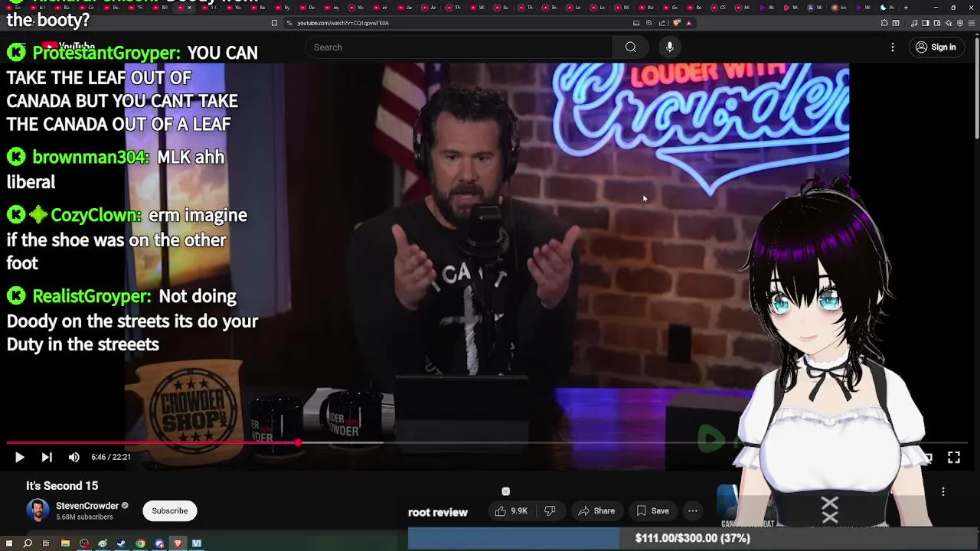Save the video to a playlist
The width and height of the screenshot is (980, 551).
coord(653,511)
